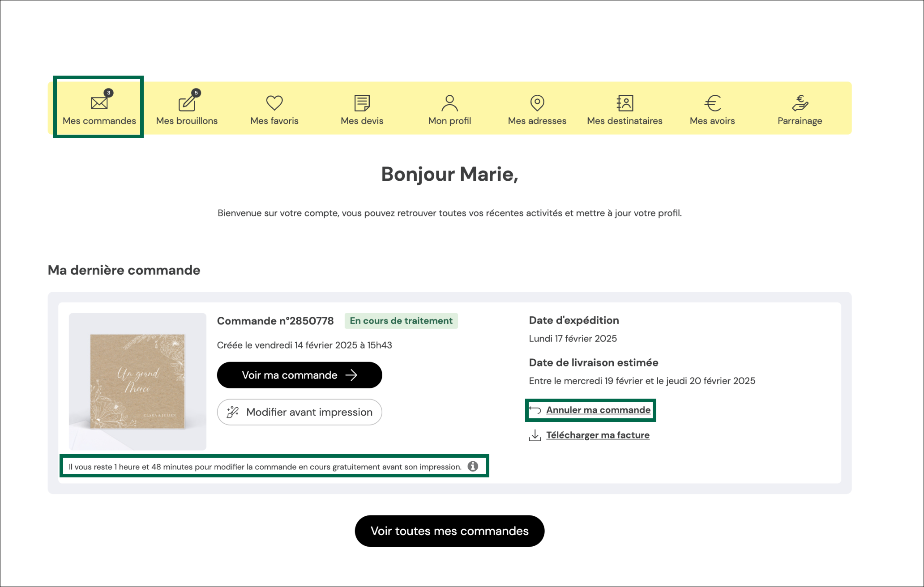Select the Mes brouillons menu label
Screen dimensions: 924x587
point(187,121)
